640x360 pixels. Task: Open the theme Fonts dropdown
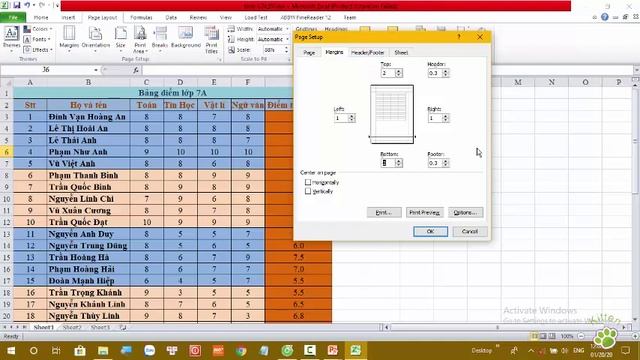pyautogui.click(x=37, y=39)
